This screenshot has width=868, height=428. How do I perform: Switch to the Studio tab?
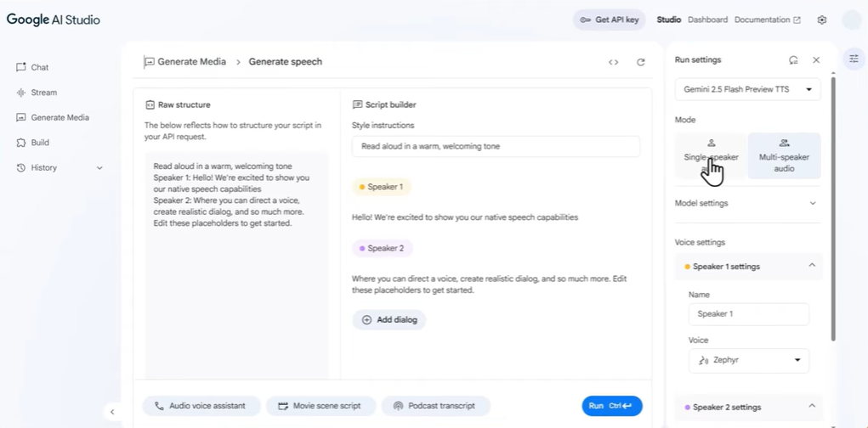pos(669,20)
